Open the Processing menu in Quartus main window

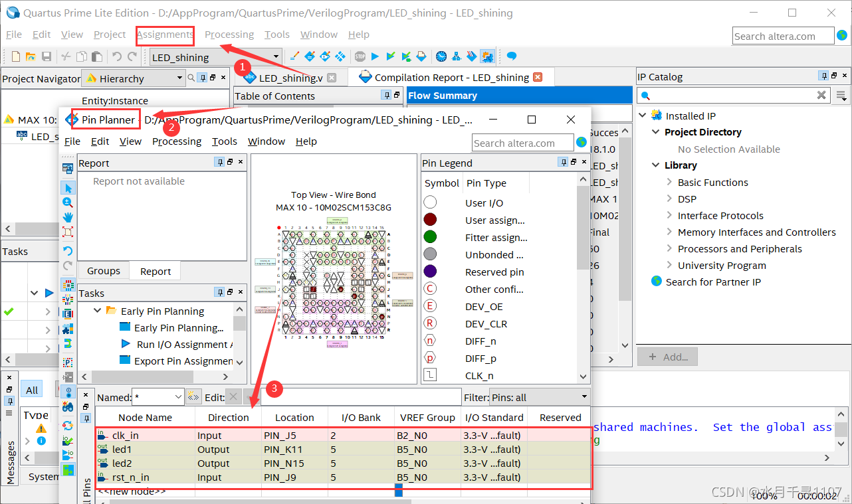pos(229,35)
